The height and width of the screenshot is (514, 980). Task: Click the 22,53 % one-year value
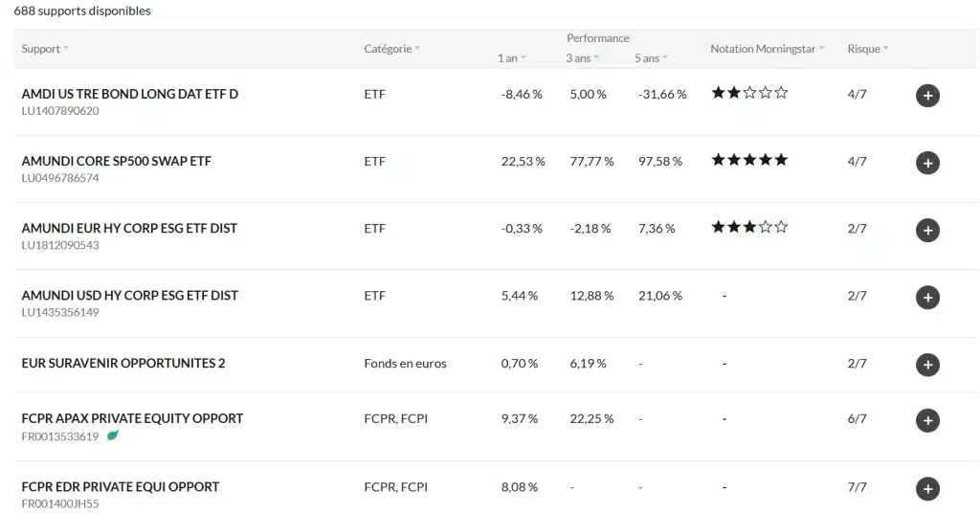523,162
